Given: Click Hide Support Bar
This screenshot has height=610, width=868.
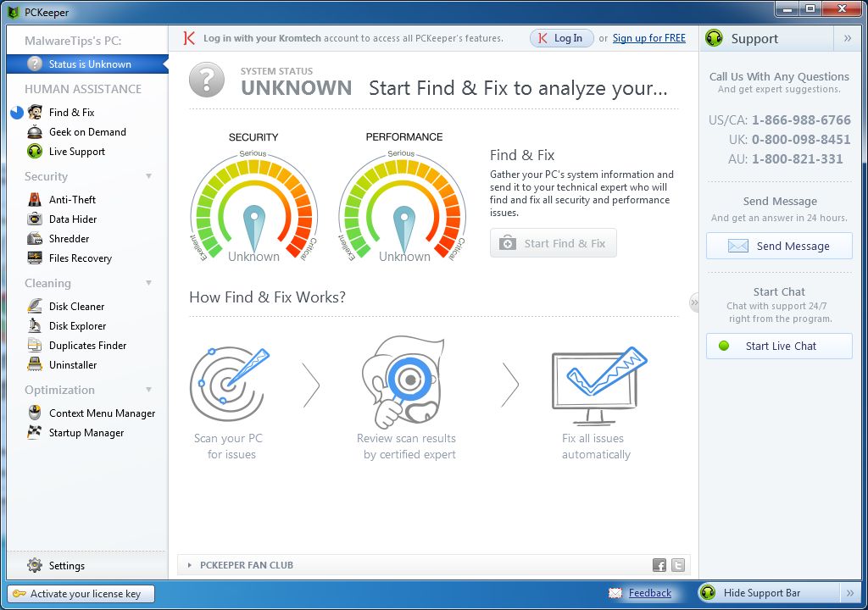Looking at the screenshot, I should coord(762,593).
